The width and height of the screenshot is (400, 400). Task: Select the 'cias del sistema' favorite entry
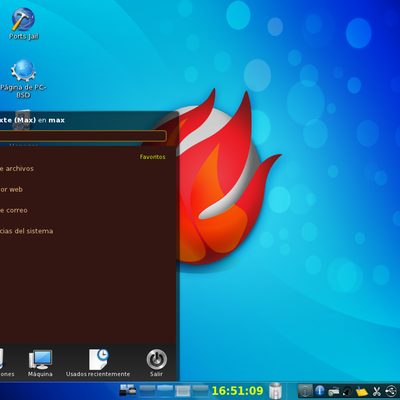[26, 231]
